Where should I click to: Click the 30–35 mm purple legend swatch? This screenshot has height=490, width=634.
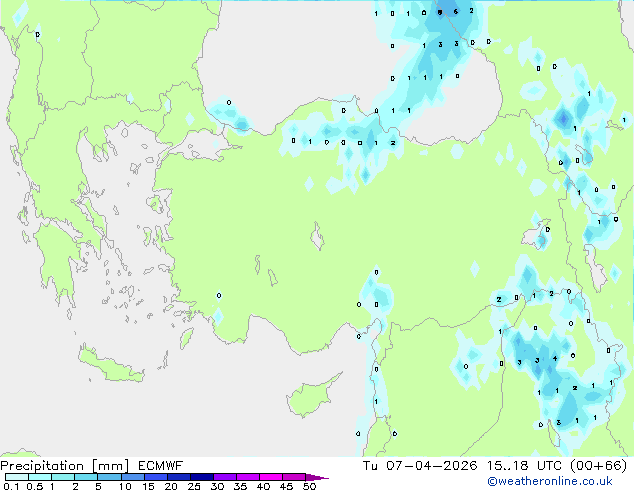[225, 477]
